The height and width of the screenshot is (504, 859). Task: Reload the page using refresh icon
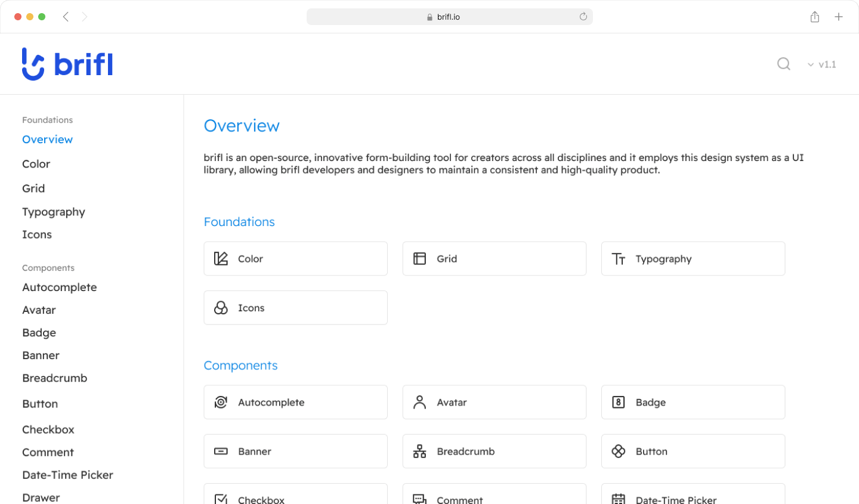(583, 17)
